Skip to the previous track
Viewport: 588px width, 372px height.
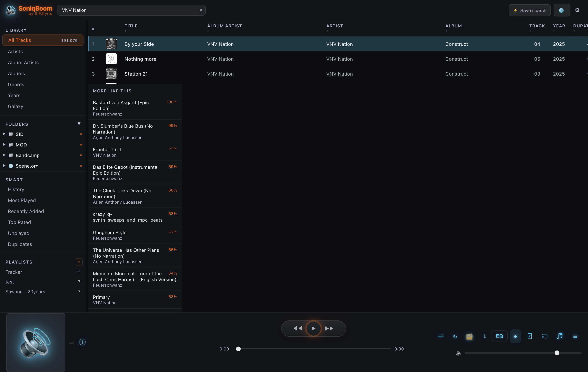coord(298,328)
